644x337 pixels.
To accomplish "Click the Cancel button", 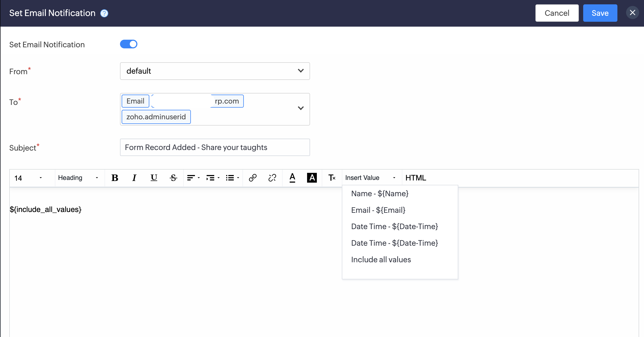I will tap(557, 13).
